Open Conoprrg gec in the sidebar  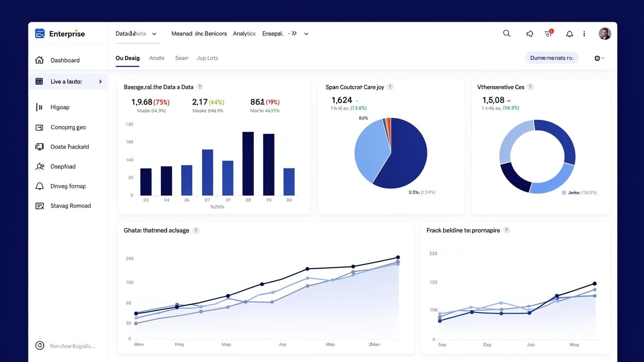(68, 127)
